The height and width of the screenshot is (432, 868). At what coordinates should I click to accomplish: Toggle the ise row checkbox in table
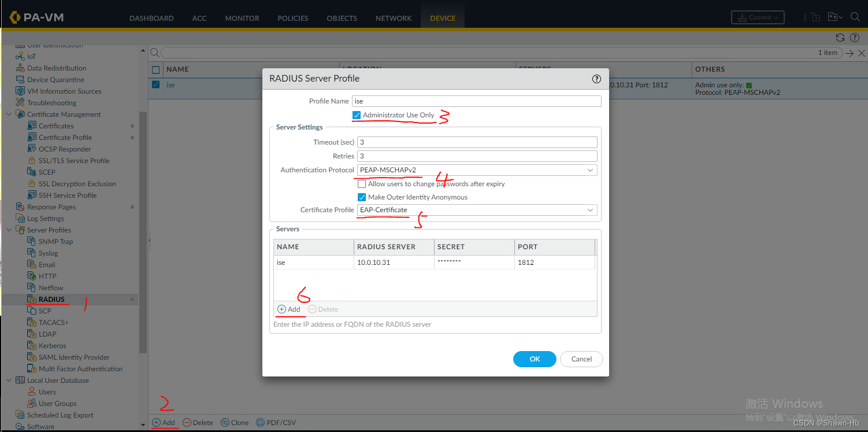click(x=155, y=85)
